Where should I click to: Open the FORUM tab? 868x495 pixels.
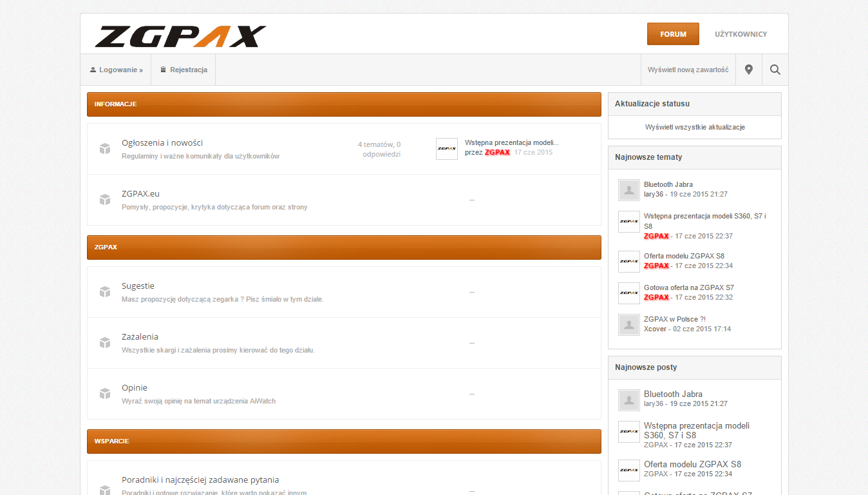pos(673,34)
